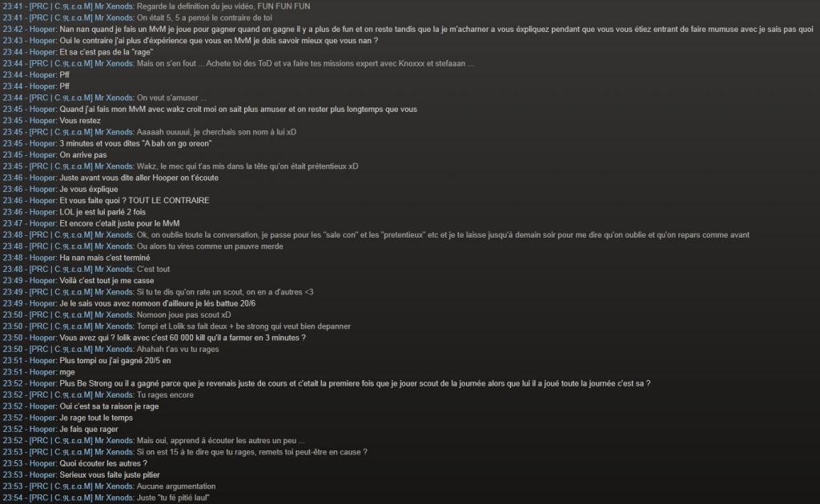Select the 'Aucune argumentation' message text
Image resolution: width=820 pixels, height=504 pixels.
click(176, 486)
